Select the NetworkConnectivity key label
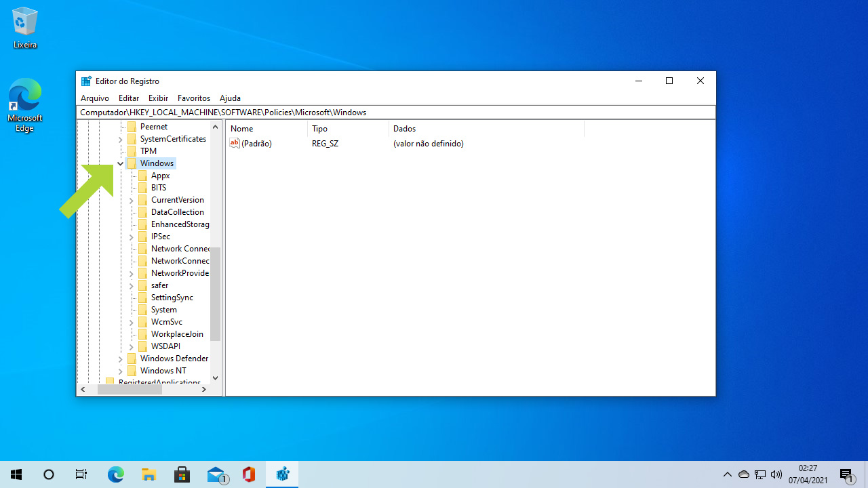Image resolution: width=868 pixels, height=488 pixels. 180,261
